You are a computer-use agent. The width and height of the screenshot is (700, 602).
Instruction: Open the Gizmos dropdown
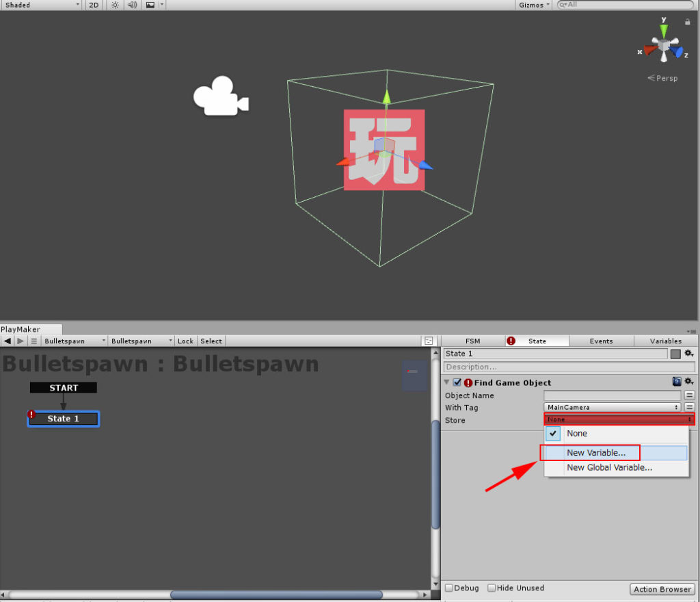tap(533, 5)
